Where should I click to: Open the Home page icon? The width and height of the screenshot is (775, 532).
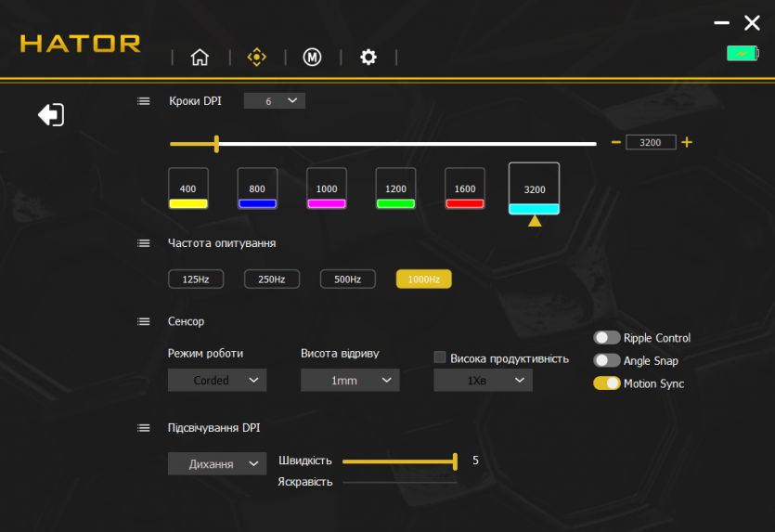[200, 58]
